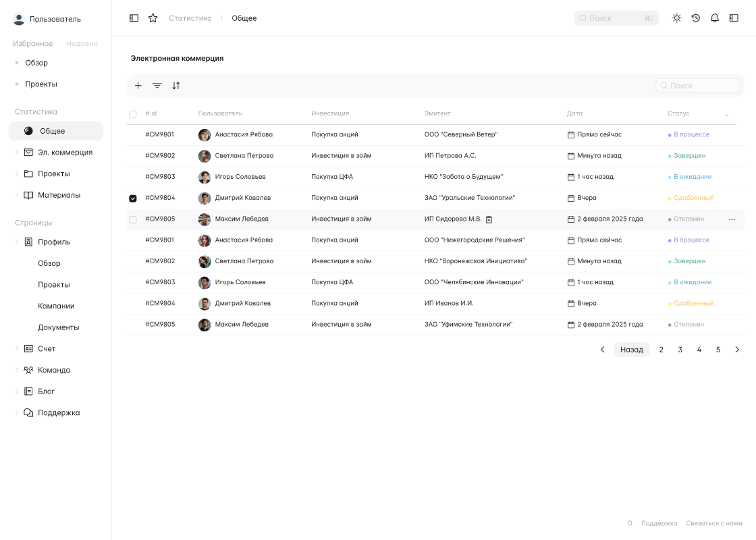Open the history clock icon
The image size is (756, 540).
tap(696, 18)
